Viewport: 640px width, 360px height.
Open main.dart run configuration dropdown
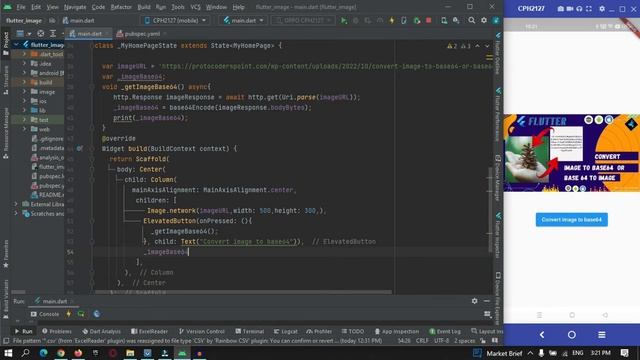(x=244, y=20)
